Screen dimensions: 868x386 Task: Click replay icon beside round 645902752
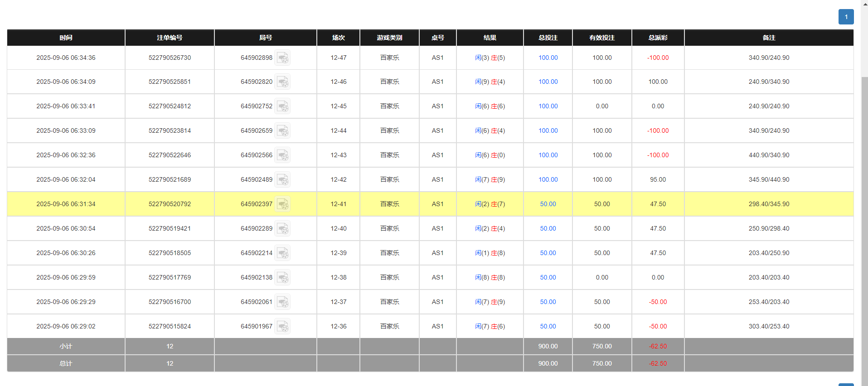(x=283, y=106)
